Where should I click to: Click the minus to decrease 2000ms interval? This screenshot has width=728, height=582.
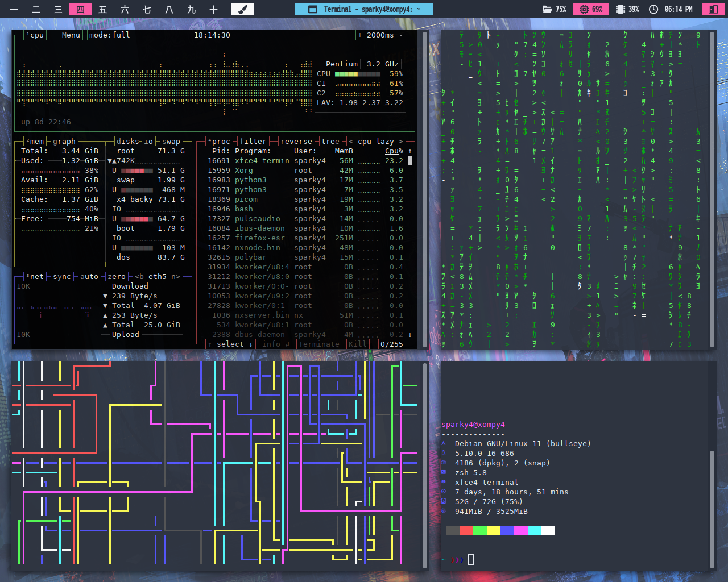(401, 35)
